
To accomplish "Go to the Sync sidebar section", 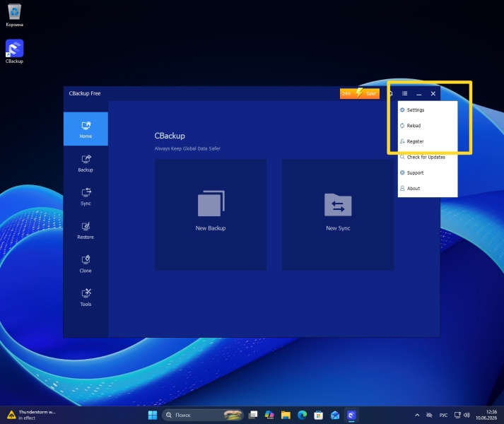I will (86, 196).
